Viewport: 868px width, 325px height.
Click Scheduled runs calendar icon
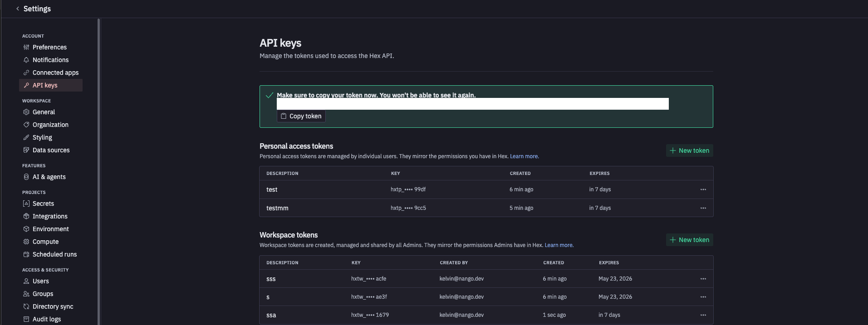[x=26, y=254]
